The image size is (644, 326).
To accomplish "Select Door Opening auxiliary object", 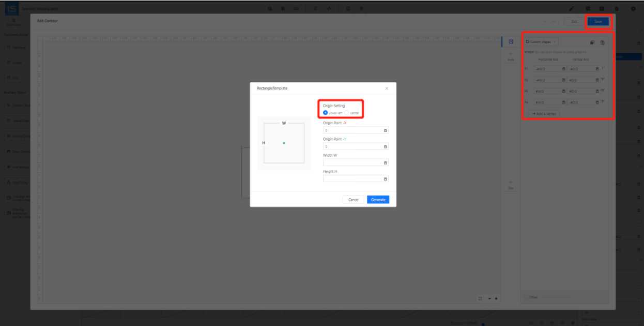I will pyautogui.click(x=17, y=152).
